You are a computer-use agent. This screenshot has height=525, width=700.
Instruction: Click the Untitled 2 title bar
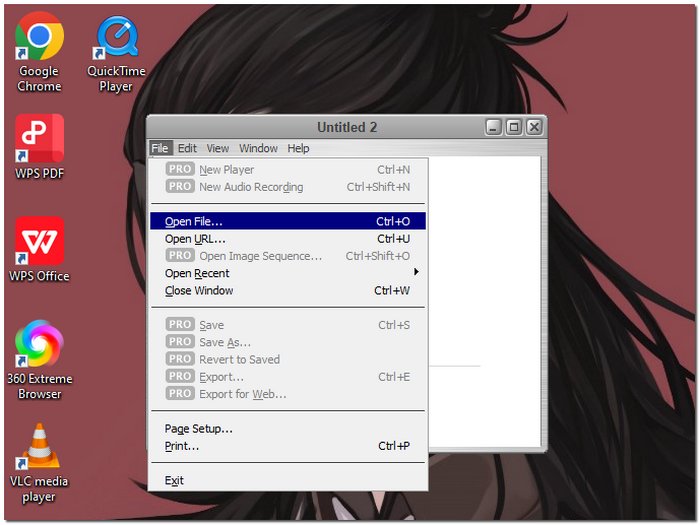[x=346, y=127]
